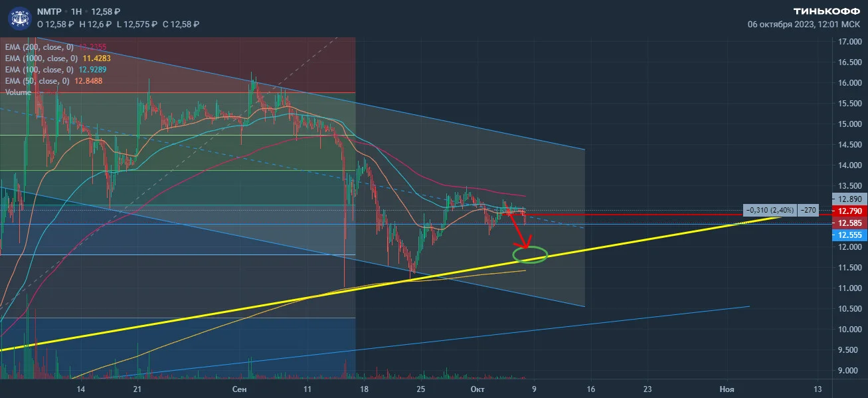Click the NMTP round logo icon

click(18, 17)
